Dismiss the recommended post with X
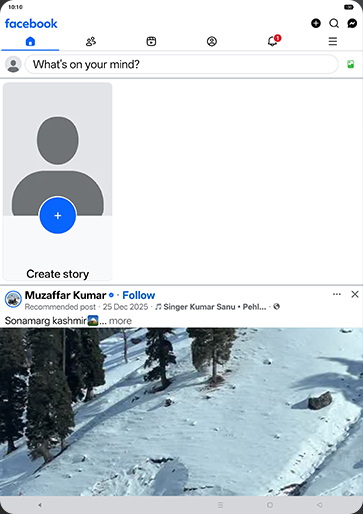Image resolution: width=363 pixels, height=514 pixels. pos(355,294)
